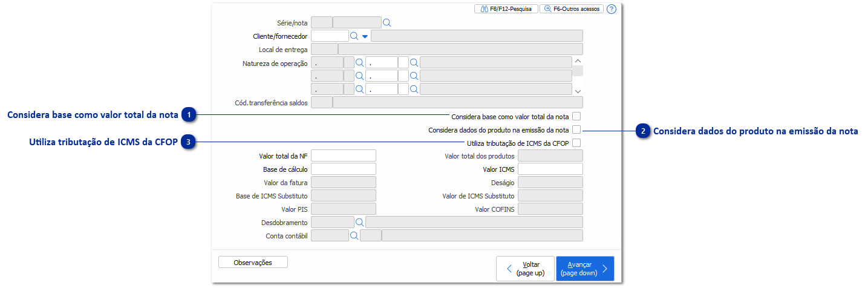Expand the Cliente/fornecedor blue dropdown arrow
868x288 pixels.
pyautogui.click(x=365, y=37)
